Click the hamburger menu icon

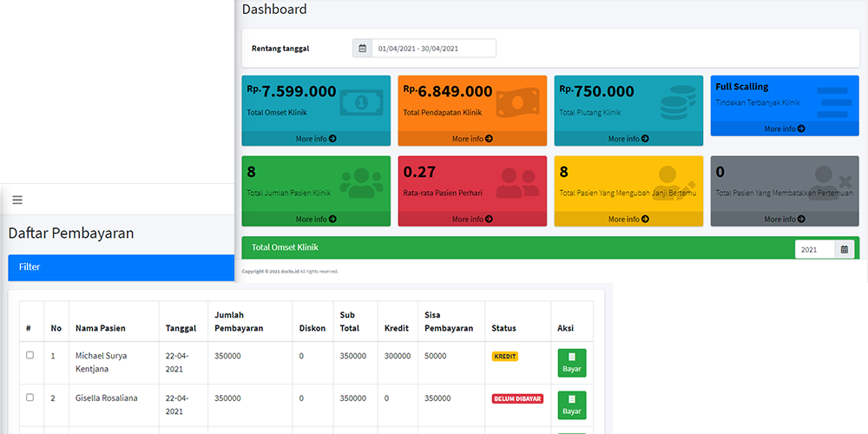tap(16, 200)
